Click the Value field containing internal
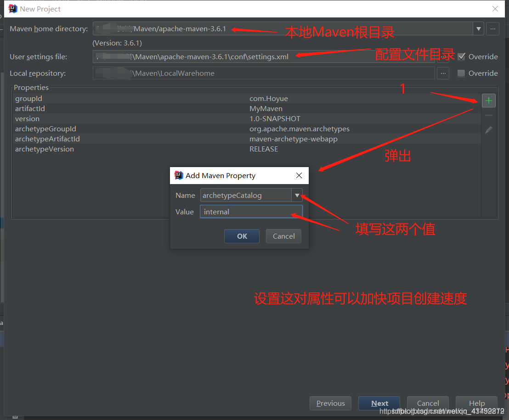The height and width of the screenshot is (420, 509). (x=251, y=212)
